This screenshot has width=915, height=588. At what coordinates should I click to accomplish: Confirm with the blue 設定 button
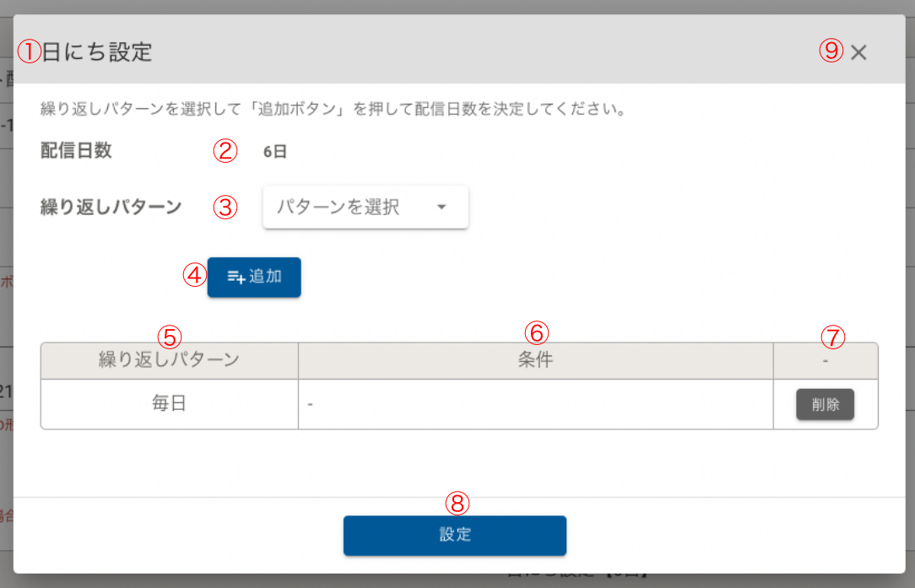[454, 535]
